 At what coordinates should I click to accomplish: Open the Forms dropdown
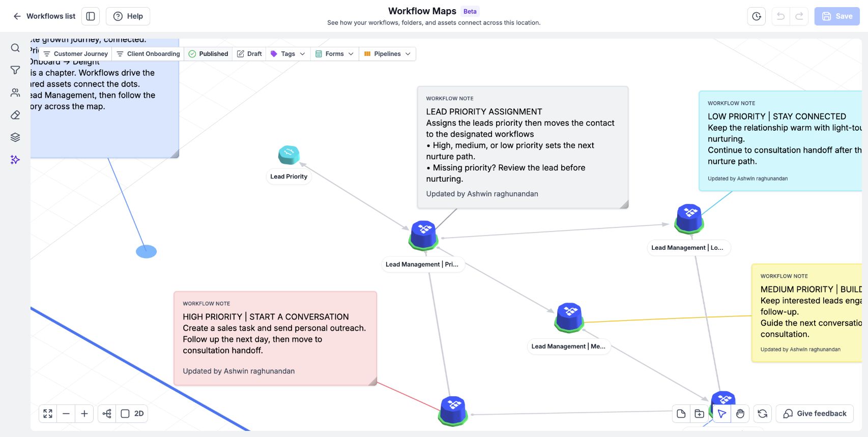tap(335, 54)
